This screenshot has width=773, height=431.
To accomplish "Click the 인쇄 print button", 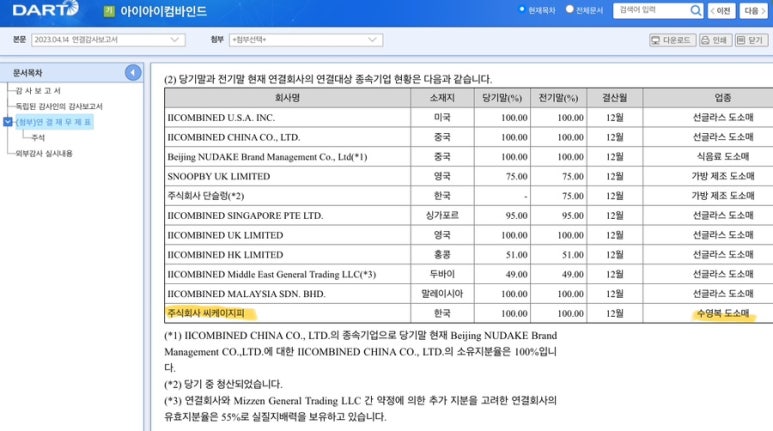I will (715, 40).
